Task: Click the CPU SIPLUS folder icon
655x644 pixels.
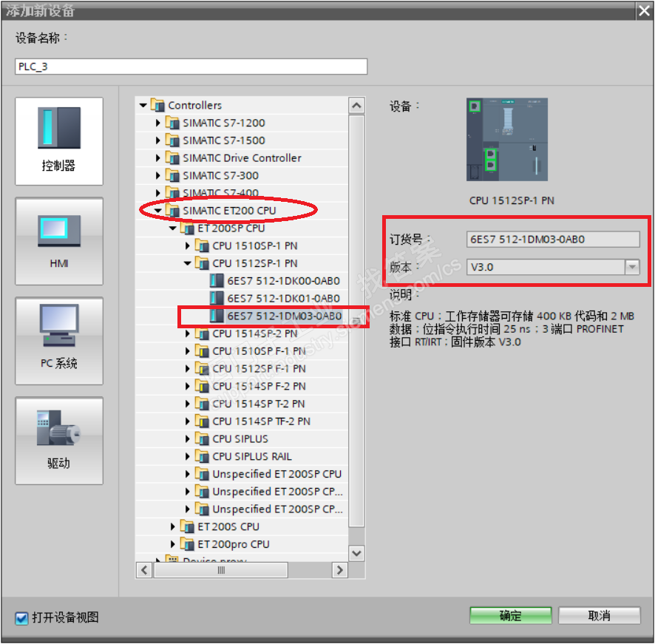Action: (202, 438)
